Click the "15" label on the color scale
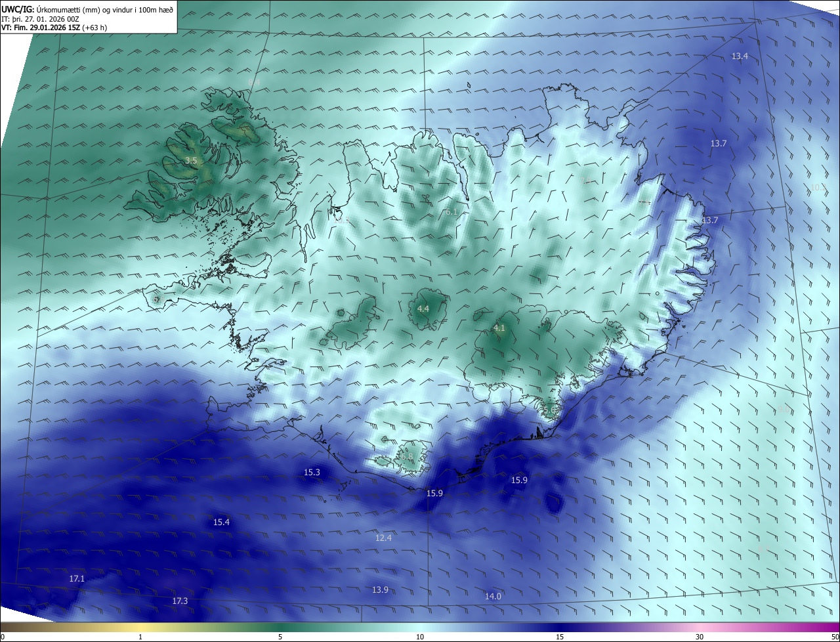Image resolution: width=840 pixels, height=642 pixels. tap(560, 637)
